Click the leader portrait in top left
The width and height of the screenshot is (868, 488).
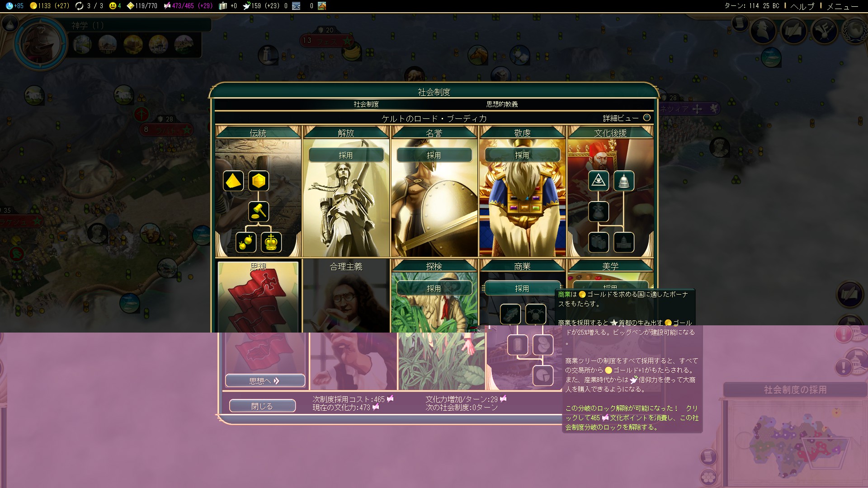tap(40, 44)
